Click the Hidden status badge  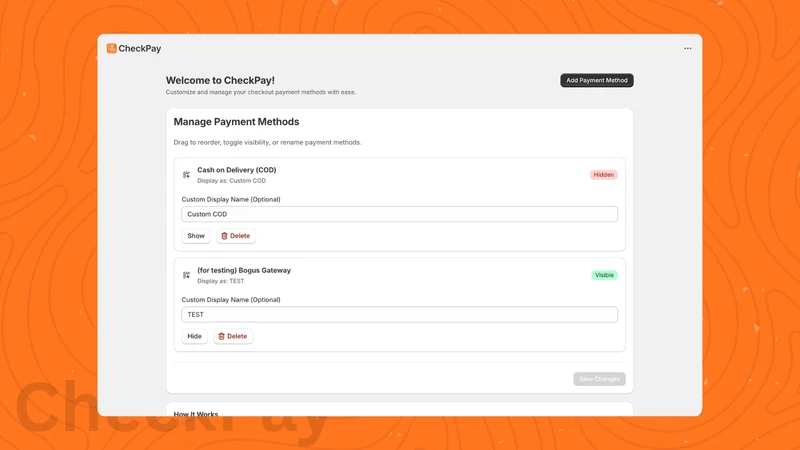tap(604, 174)
